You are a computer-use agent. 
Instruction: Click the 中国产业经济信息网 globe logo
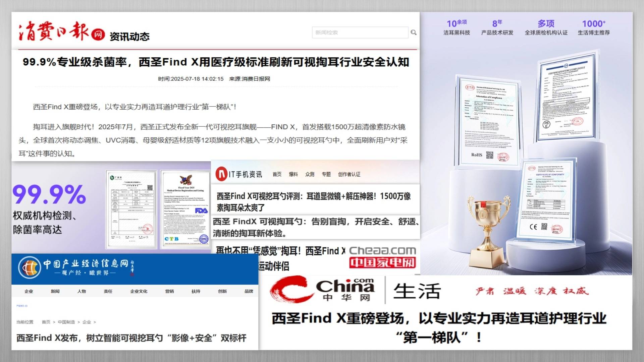coord(30,267)
